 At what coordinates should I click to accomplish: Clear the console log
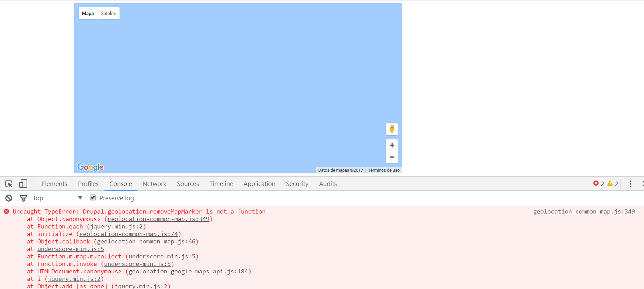pyautogui.click(x=9, y=198)
